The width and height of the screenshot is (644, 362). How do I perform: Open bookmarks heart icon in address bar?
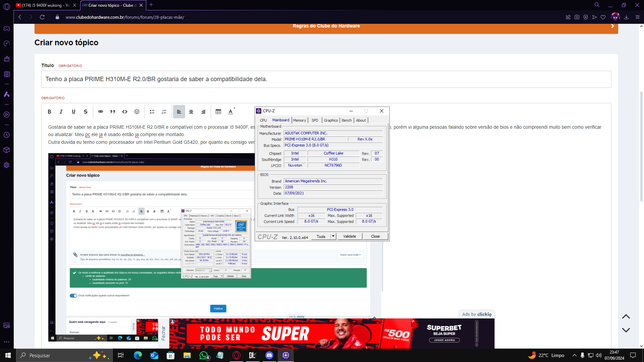tap(603, 17)
